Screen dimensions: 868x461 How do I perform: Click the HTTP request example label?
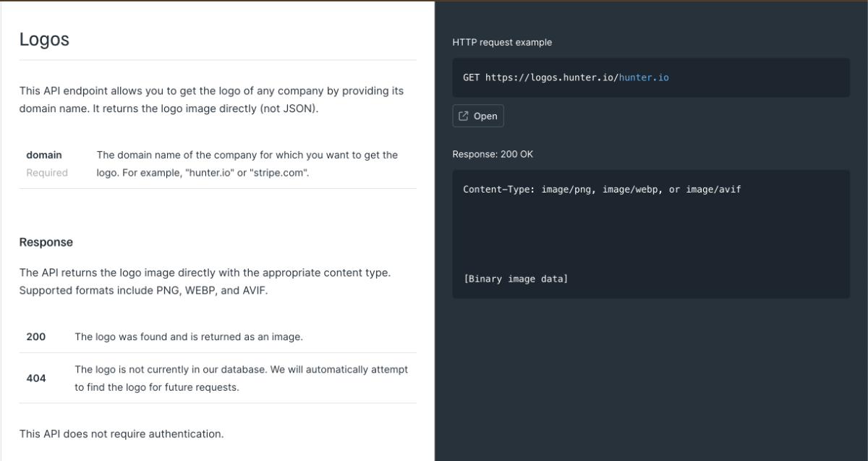(501, 42)
